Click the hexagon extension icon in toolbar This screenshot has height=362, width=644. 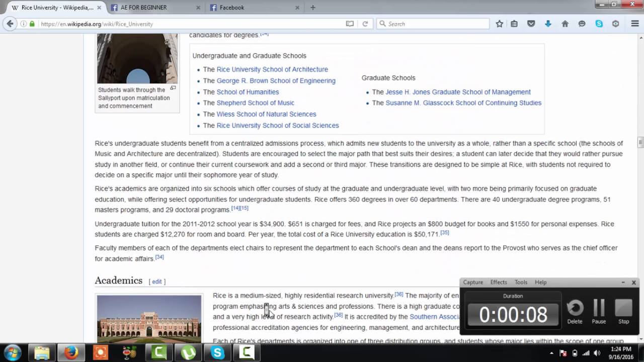tap(615, 24)
